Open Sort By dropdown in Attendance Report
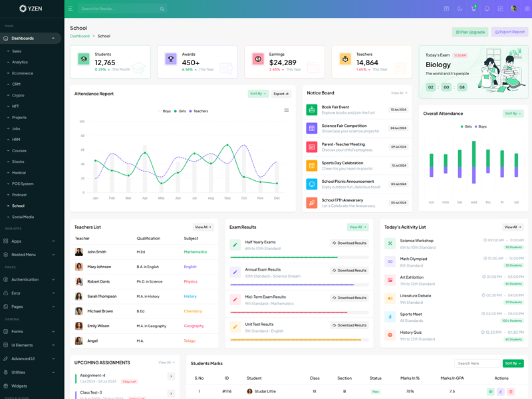 coord(258,94)
